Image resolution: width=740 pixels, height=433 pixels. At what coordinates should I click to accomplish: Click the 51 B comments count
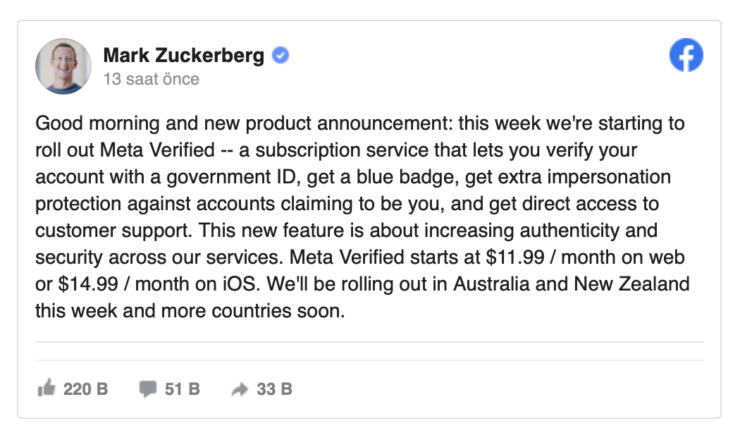[182, 389]
